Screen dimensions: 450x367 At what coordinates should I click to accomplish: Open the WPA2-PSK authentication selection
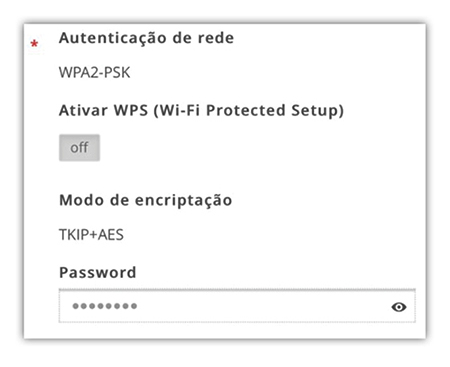pyautogui.click(x=94, y=72)
